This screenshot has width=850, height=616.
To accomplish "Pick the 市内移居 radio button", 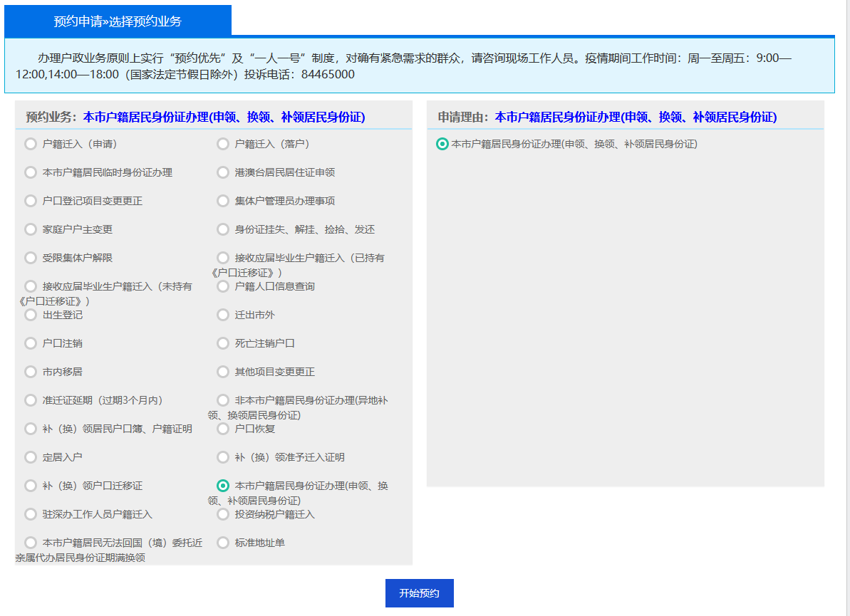I will [x=31, y=372].
